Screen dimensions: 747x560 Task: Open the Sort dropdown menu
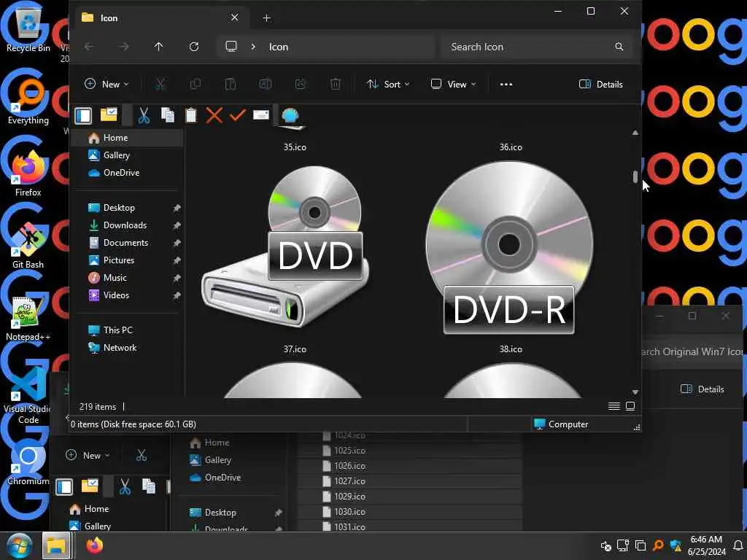(x=388, y=85)
